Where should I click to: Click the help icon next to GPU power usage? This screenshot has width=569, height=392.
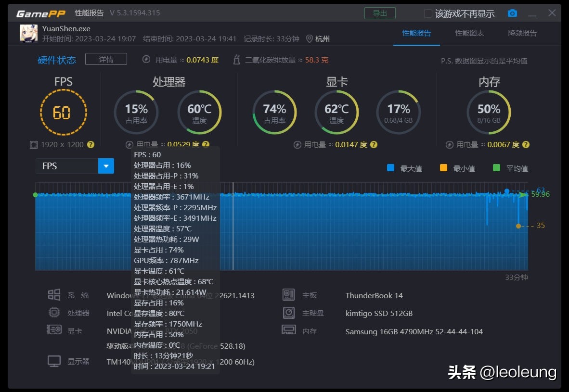(374, 144)
